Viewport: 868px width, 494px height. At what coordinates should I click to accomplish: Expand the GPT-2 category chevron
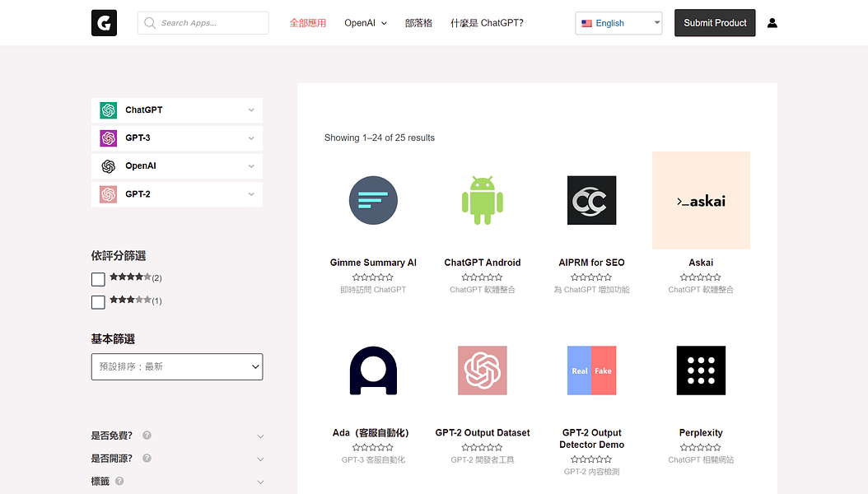[251, 194]
